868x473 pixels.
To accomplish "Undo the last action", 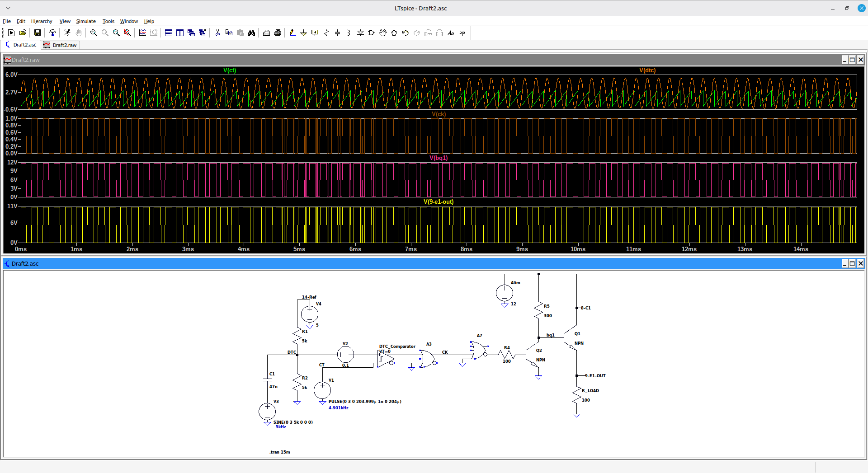I will [406, 33].
